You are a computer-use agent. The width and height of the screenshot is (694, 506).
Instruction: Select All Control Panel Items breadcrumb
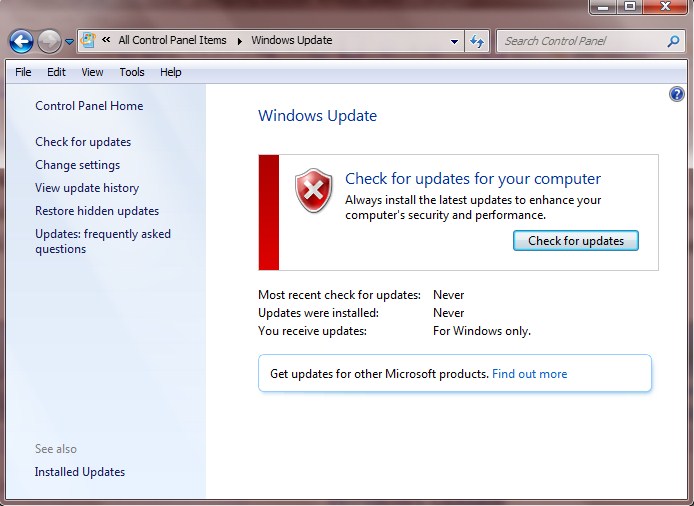[172, 40]
